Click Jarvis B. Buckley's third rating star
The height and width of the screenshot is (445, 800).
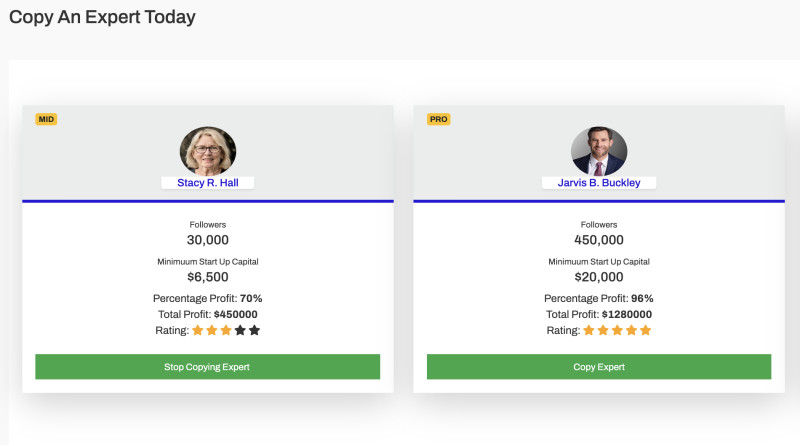tap(617, 330)
